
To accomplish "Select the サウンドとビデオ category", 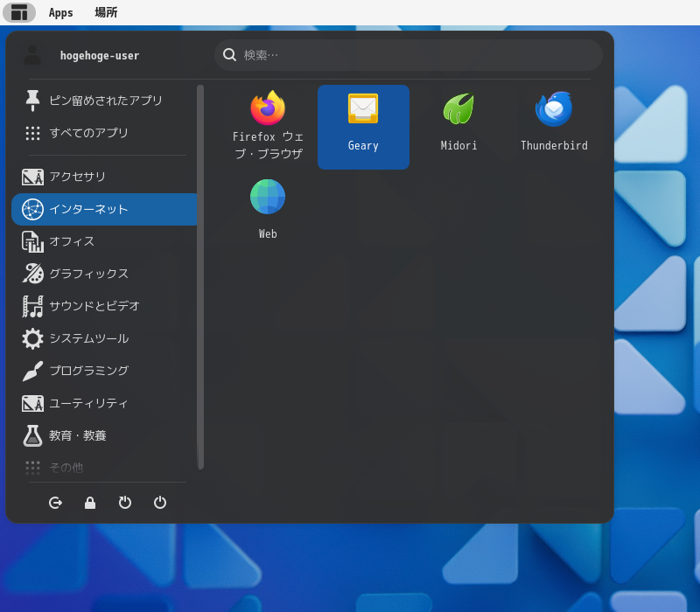I will pyautogui.click(x=104, y=307).
